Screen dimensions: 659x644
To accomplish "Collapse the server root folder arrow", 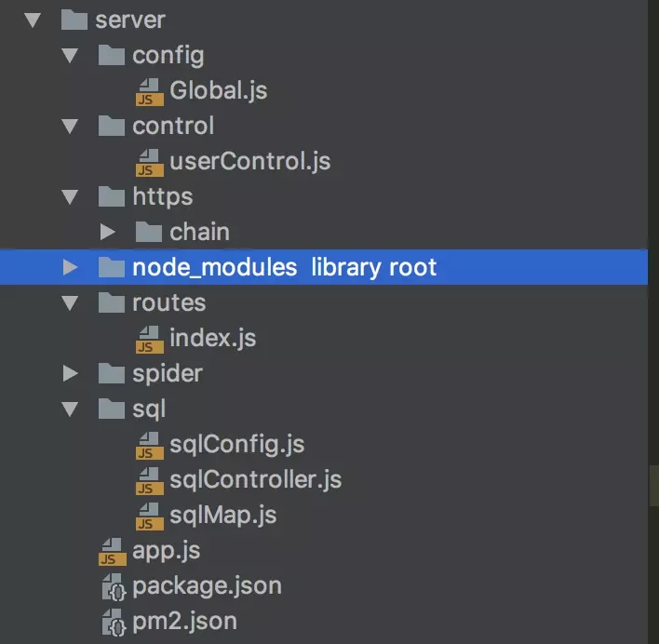I will 33,20.
